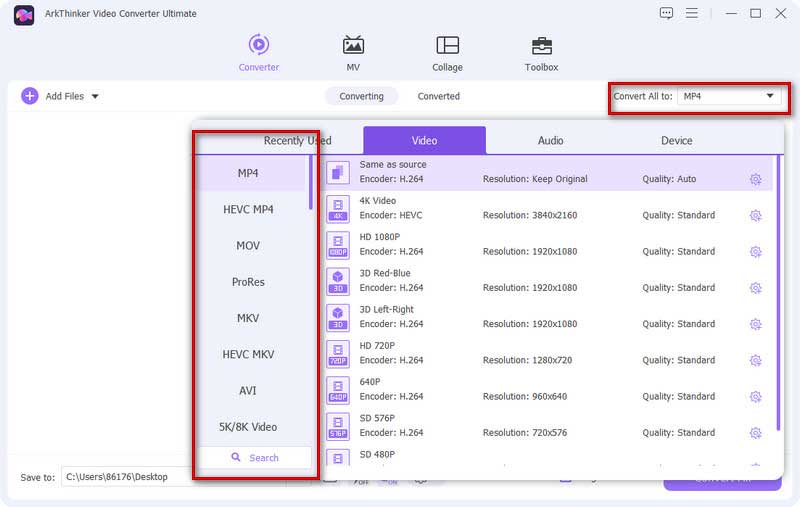
Task: Open the hamburger menu in title bar
Action: [691, 13]
